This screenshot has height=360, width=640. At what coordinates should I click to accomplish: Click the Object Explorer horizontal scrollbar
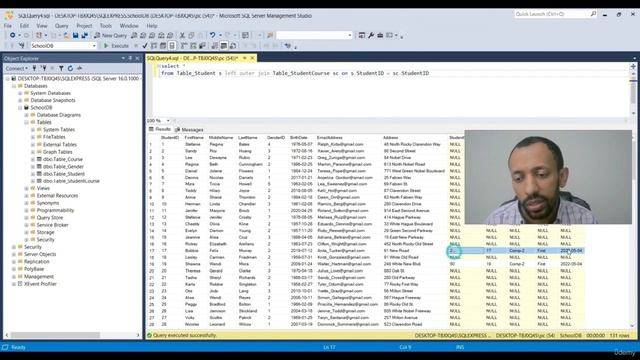coord(55,335)
